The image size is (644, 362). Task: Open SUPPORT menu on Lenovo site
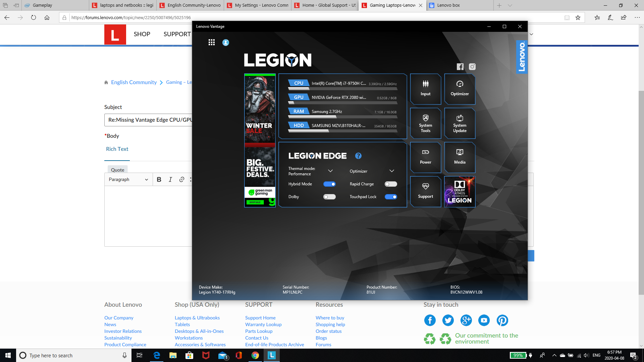177,34
